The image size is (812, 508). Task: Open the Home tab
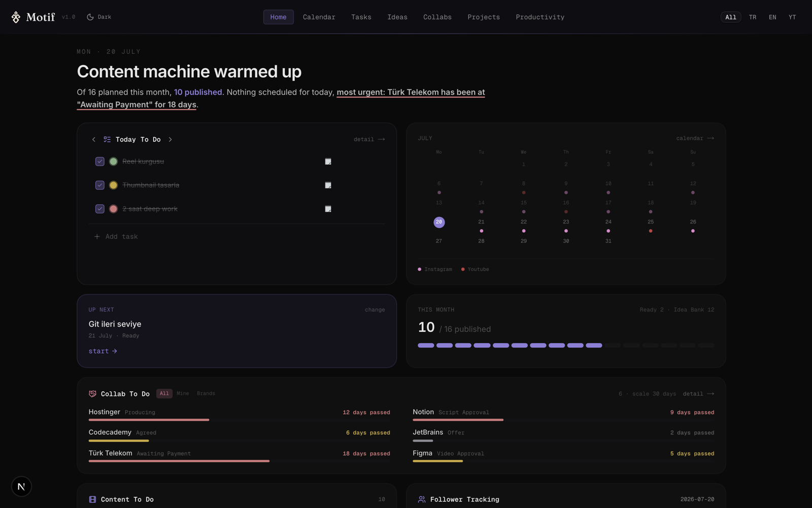tap(278, 17)
